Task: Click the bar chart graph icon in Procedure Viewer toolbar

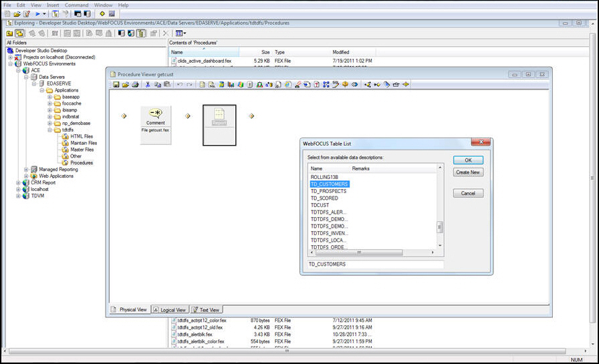Action: tap(231, 85)
